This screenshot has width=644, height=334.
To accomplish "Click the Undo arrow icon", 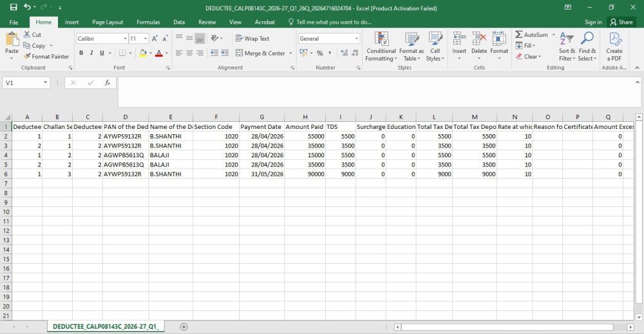I will pos(27,7).
